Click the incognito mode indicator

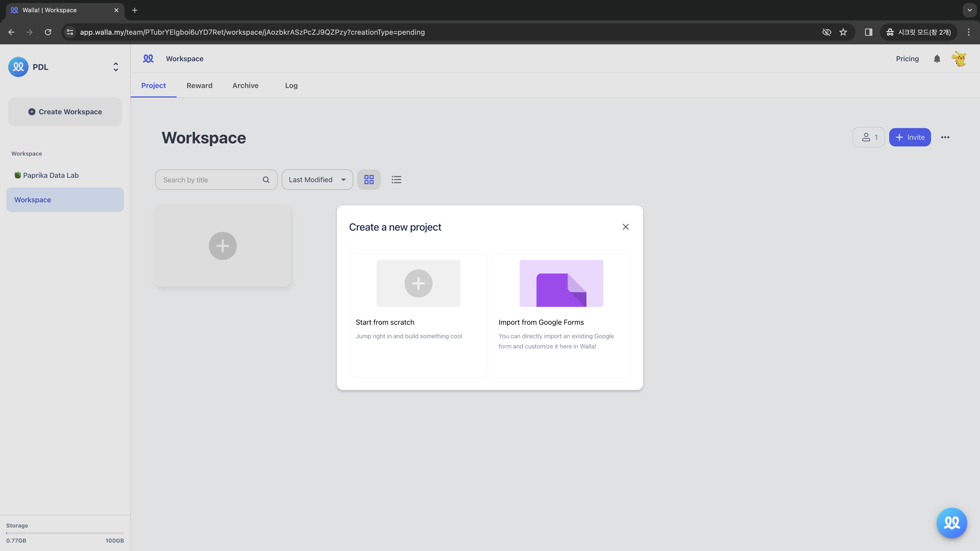pyautogui.click(x=919, y=32)
